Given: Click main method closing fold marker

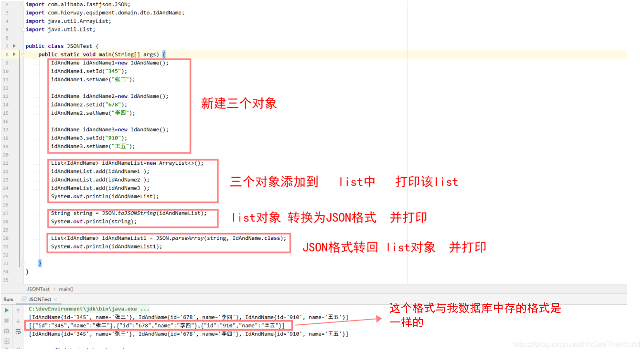Looking at the screenshot, I should 22,263.
